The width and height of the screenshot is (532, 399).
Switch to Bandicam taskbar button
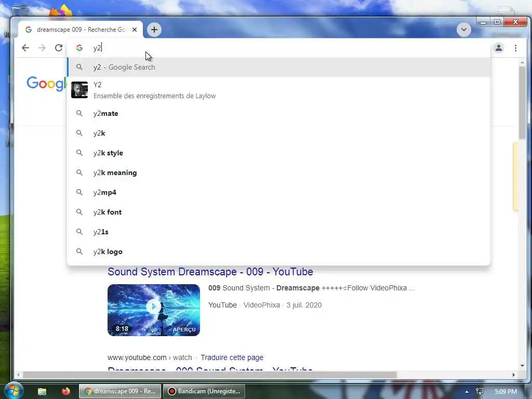204,391
